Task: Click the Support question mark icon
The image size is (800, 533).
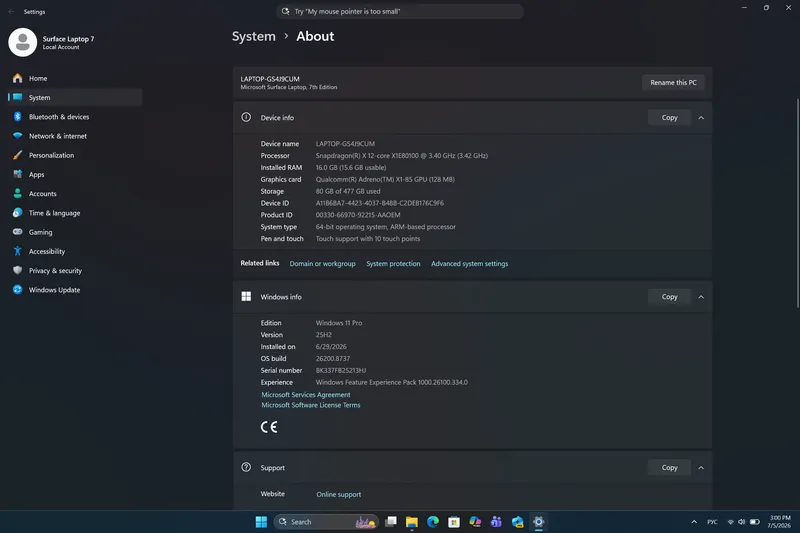Action: (x=246, y=467)
